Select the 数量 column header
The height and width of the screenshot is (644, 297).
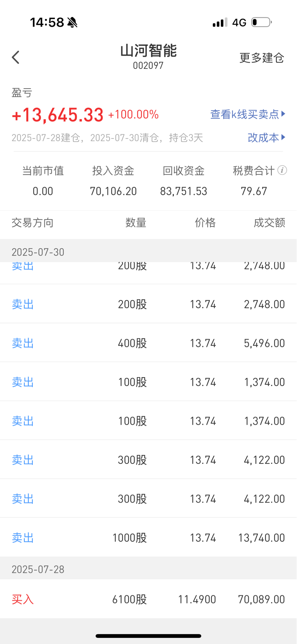(x=136, y=223)
